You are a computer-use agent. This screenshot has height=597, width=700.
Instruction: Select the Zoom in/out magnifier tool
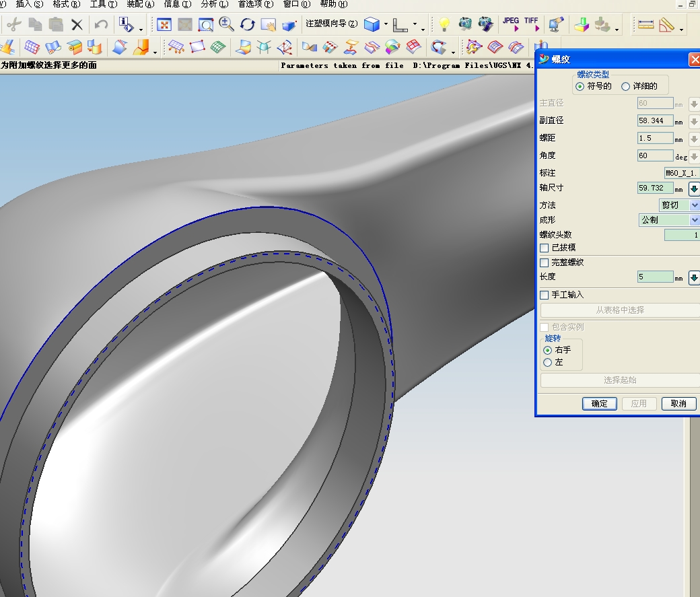coord(226,24)
